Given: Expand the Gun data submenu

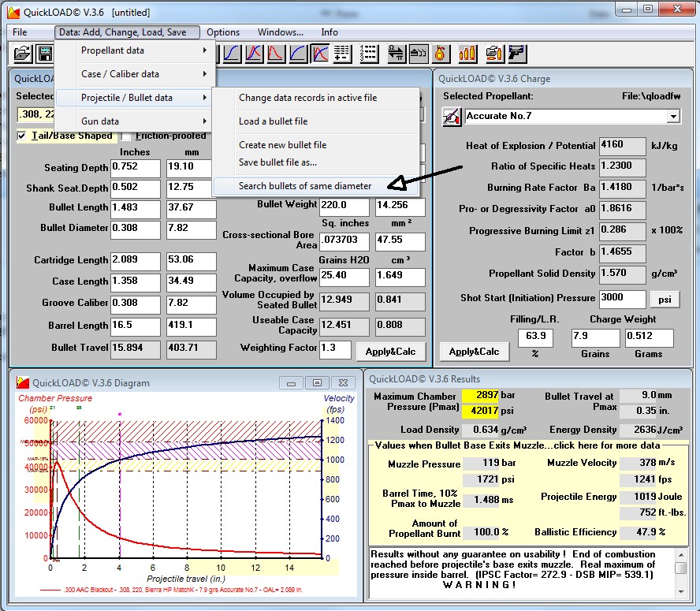Looking at the screenshot, I should [x=136, y=121].
